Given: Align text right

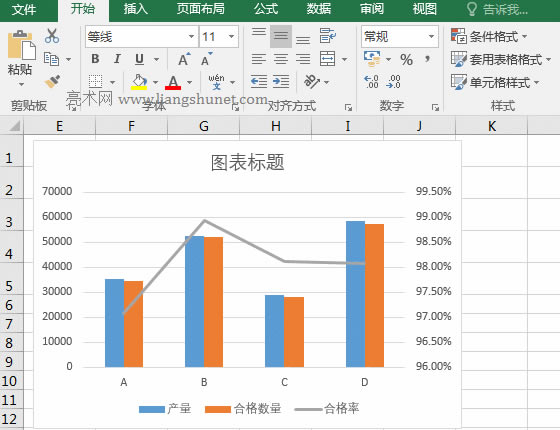Looking at the screenshot, I should (303, 59).
